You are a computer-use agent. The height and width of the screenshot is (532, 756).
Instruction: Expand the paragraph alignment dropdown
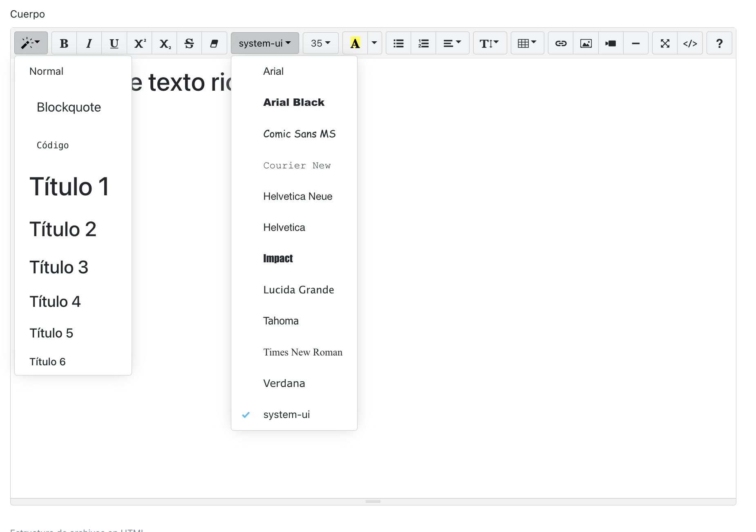(x=452, y=43)
